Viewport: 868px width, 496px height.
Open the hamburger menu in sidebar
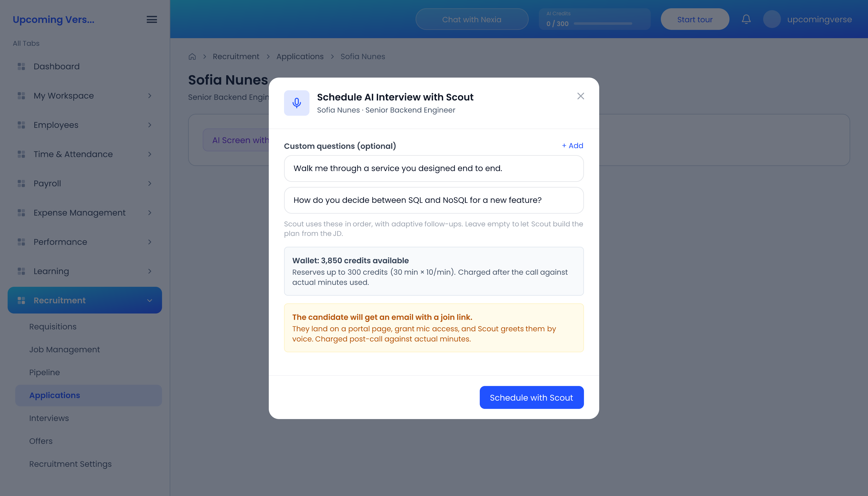pos(152,20)
